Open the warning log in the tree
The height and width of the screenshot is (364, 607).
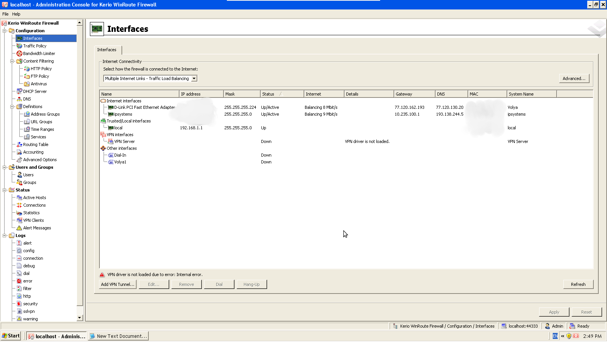30,319
